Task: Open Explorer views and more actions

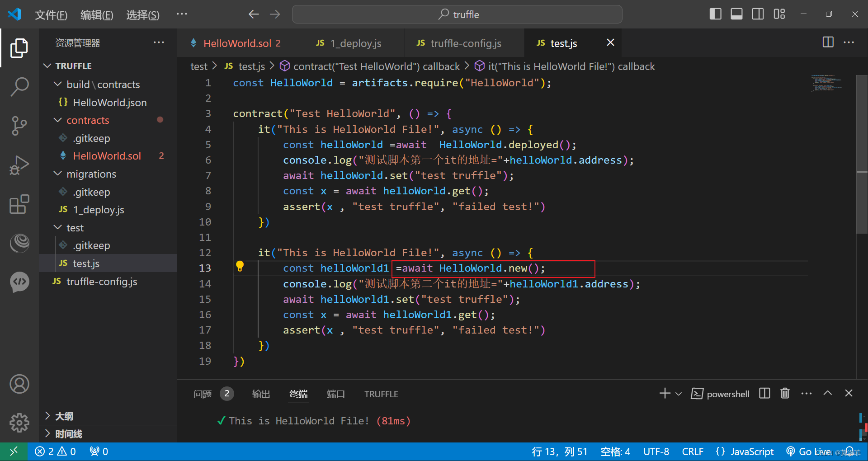Action: 159,42
